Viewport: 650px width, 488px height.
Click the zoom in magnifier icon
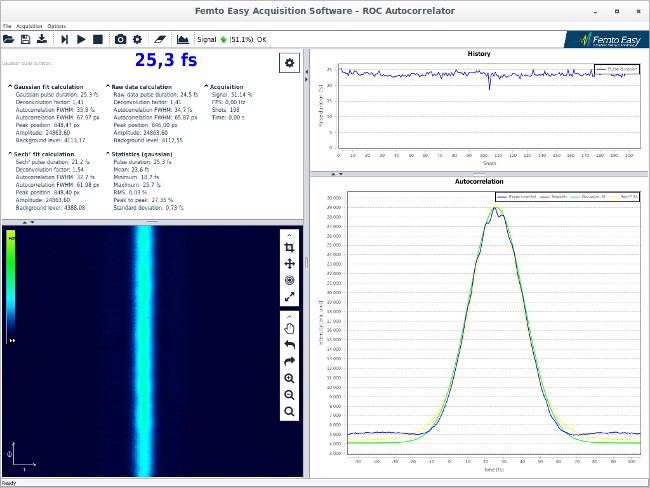(290, 378)
